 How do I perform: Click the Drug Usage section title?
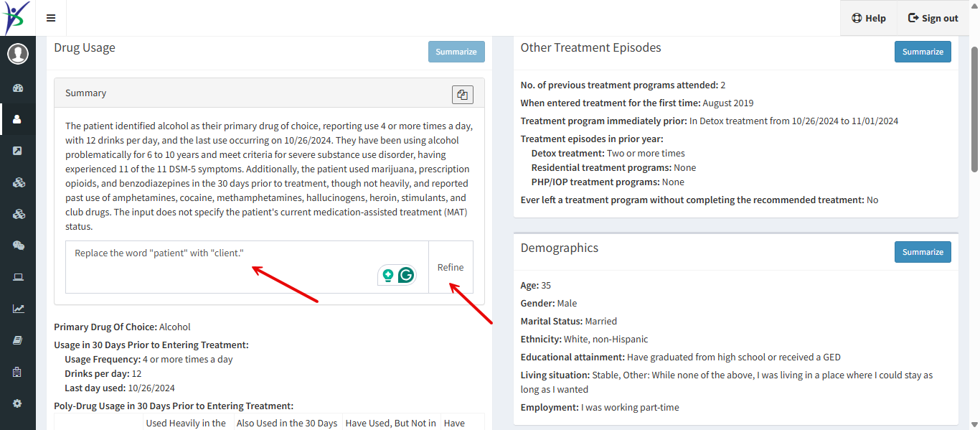85,47
